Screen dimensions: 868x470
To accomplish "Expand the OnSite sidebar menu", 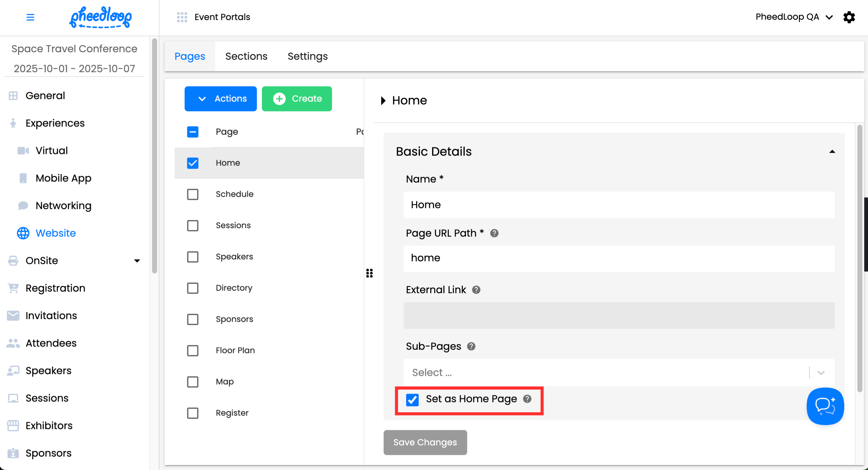I will click(137, 261).
